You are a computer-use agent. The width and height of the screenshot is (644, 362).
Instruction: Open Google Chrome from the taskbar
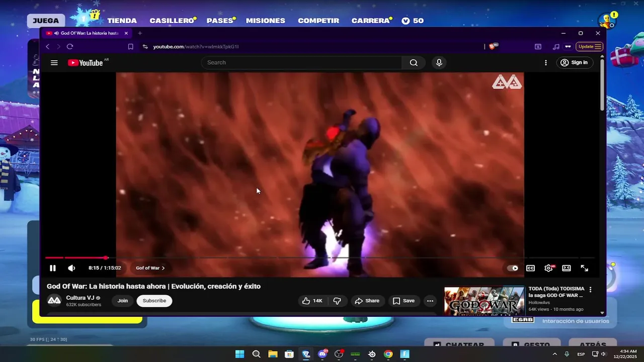click(388, 354)
